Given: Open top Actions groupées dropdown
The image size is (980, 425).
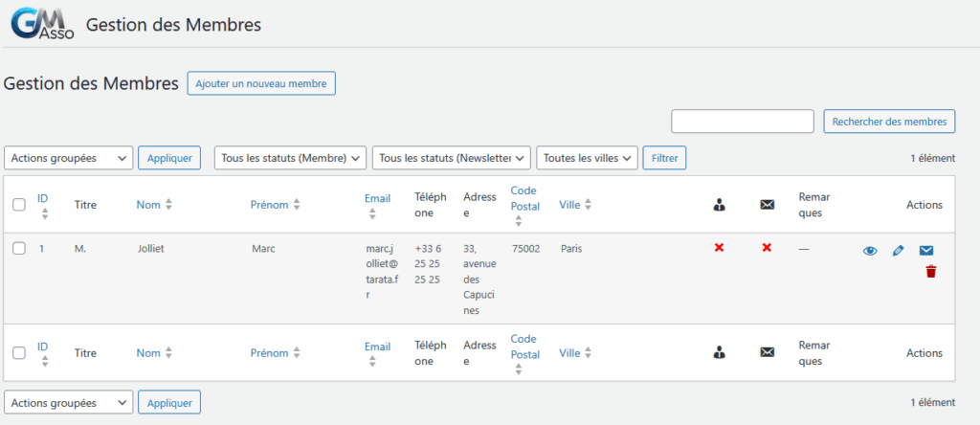Looking at the screenshot, I should tap(69, 158).
